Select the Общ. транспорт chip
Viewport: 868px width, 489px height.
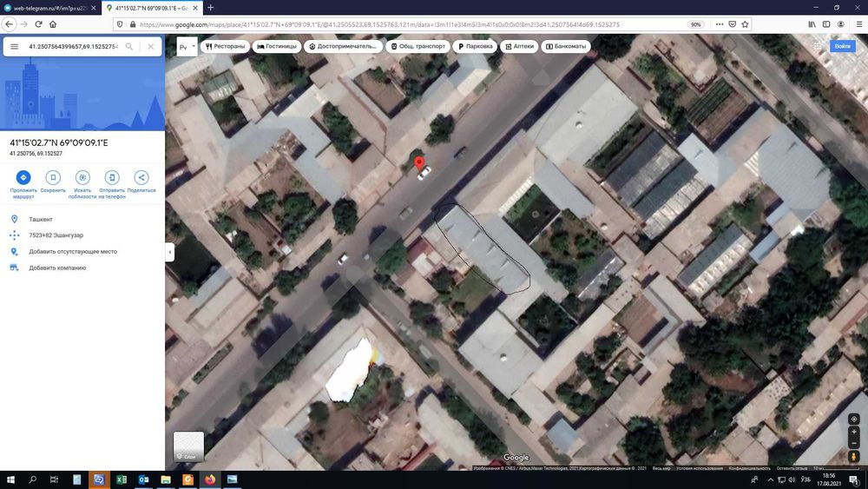(418, 47)
